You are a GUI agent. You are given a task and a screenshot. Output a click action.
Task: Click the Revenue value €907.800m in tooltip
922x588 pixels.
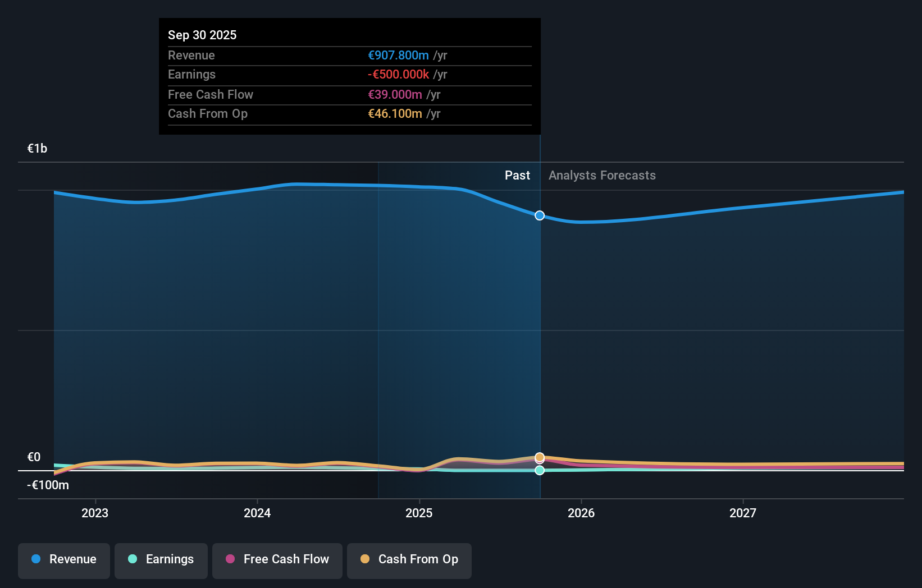[x=399, y=55]
